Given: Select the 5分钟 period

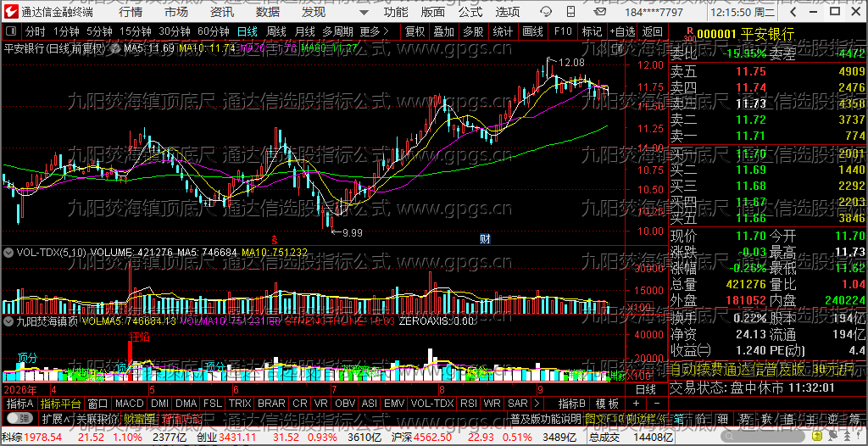Looking at the screenshot, I should [99, 31].
